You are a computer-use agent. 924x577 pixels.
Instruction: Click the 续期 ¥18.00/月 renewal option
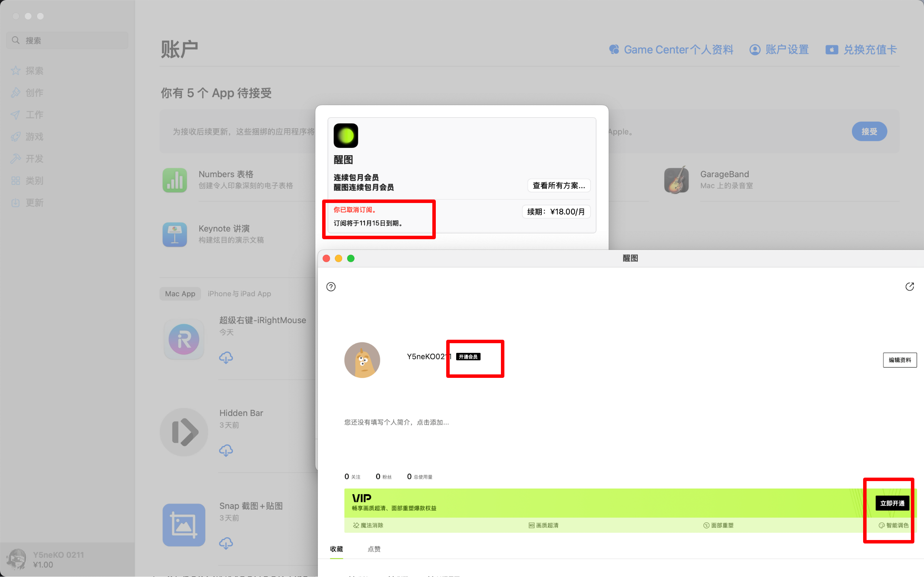pos(556,211)
